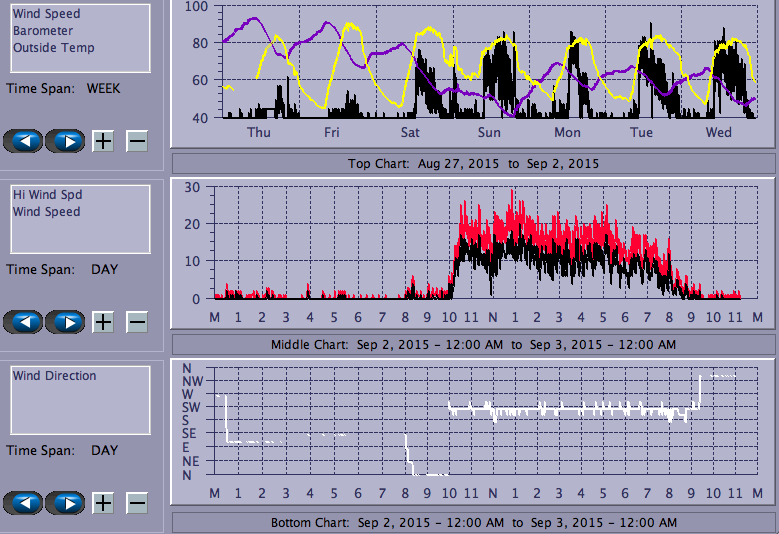Select Outside Temp in the top chart list
This screenshot has width=779, height=534.
(x=53, y=48)
